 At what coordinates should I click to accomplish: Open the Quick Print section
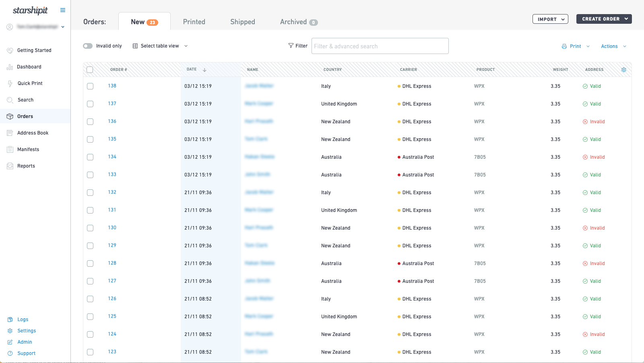tap(30, 83)
